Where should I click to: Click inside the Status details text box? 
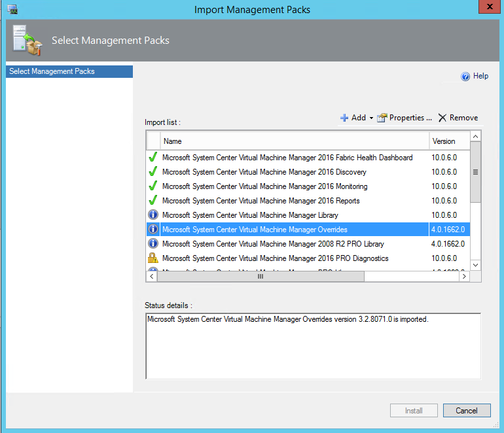313,347
